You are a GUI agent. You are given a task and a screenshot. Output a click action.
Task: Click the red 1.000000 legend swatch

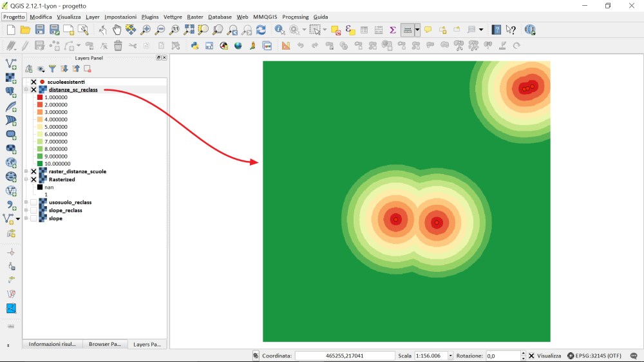point(40,97)
